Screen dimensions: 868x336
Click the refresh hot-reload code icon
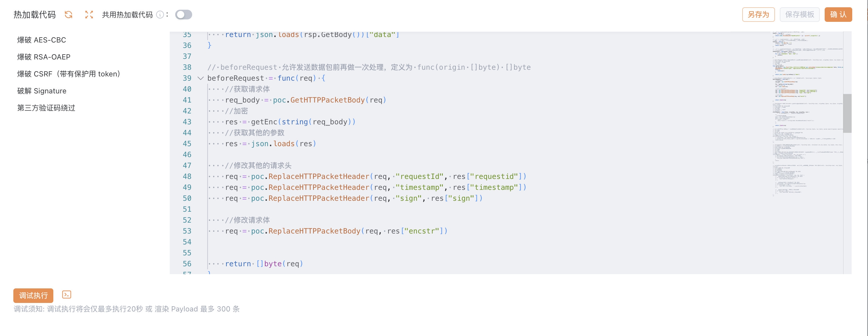coord(68,15)
